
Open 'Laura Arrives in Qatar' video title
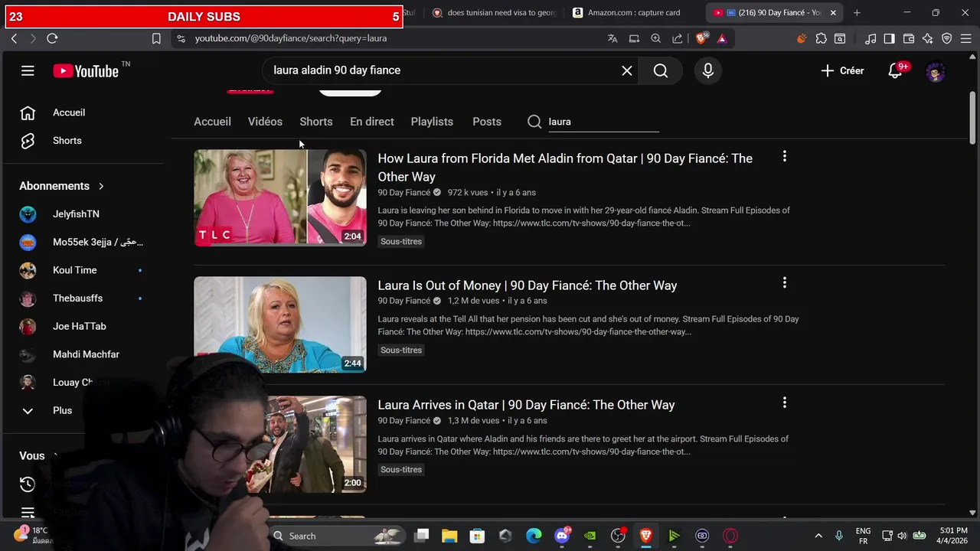click(x=526, y=405)
